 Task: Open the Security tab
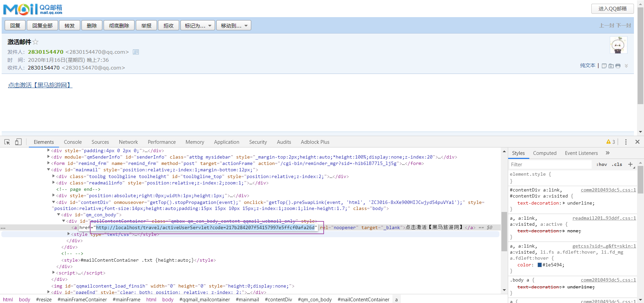(x=258, y=142)
